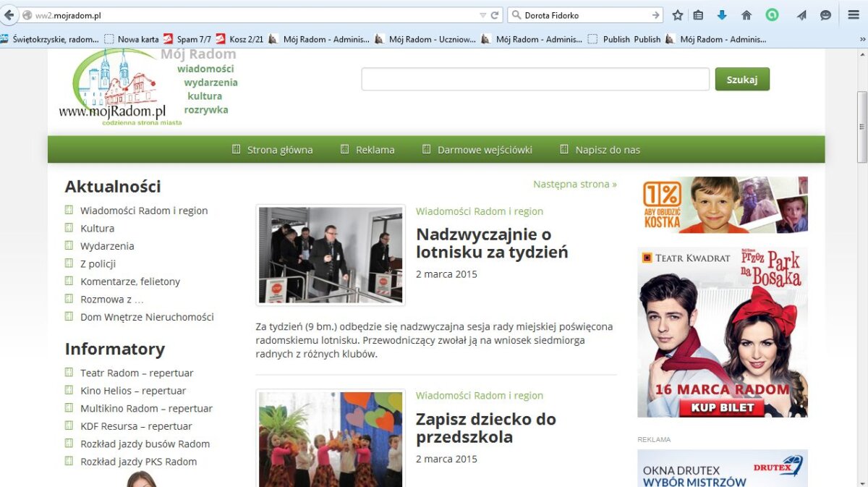Open Kino Helios – repertuar link
Screen dimensions: 868x487
click(133, 391)
